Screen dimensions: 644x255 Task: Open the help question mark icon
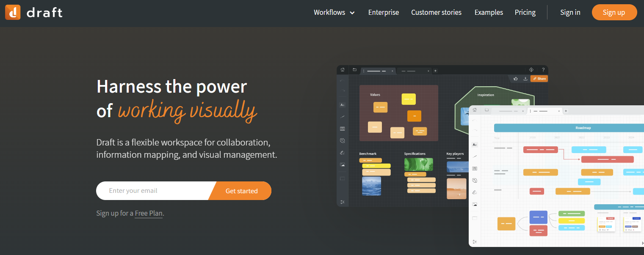(x=543, y=70)
